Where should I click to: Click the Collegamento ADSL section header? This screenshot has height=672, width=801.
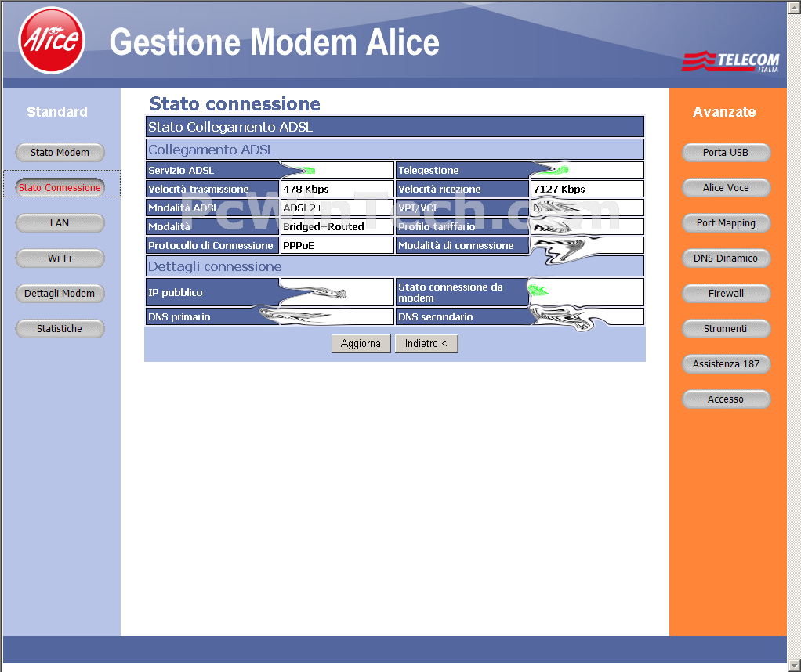[x=211, y=150]
